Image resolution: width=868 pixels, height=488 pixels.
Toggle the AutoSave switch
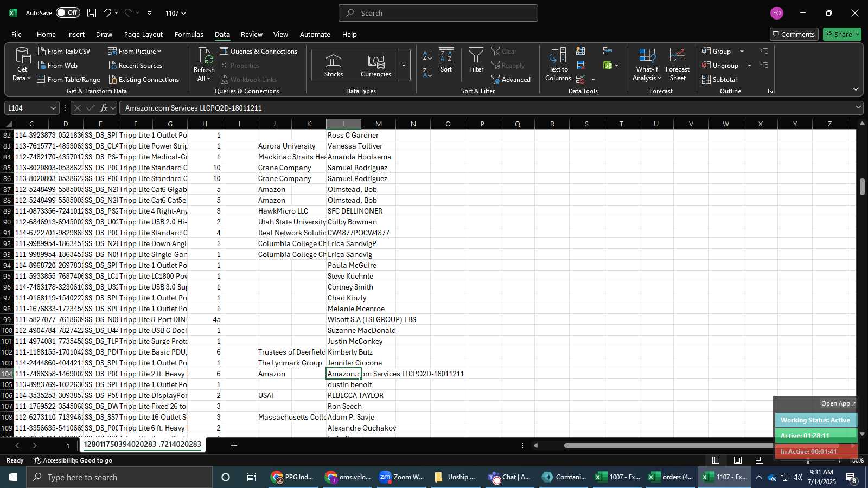(68, 13)
